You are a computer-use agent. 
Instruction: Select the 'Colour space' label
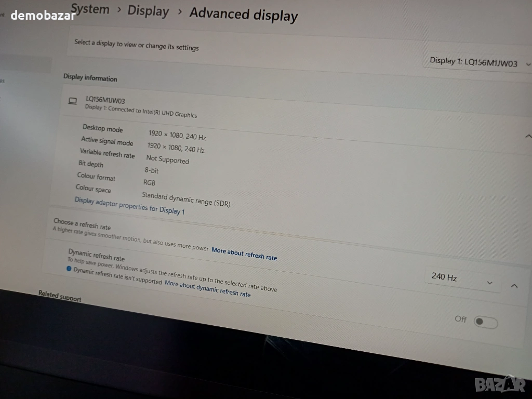[x=94, y=189]
